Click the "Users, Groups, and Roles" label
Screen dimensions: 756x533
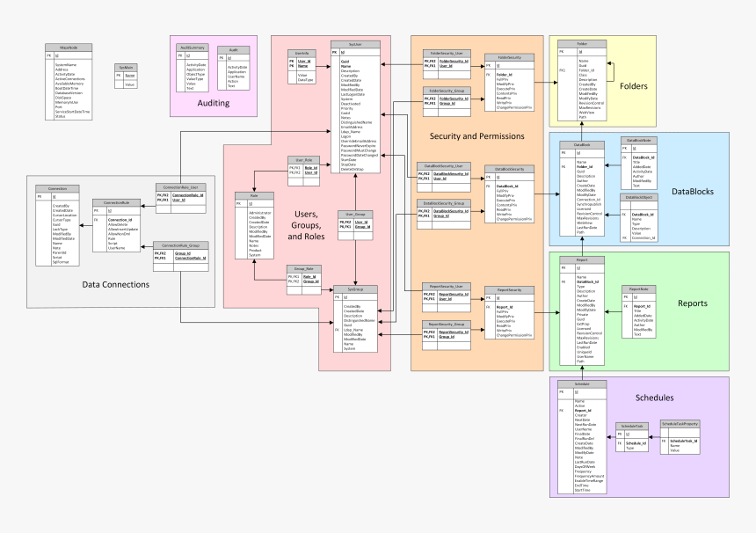[x=306, y=225]
